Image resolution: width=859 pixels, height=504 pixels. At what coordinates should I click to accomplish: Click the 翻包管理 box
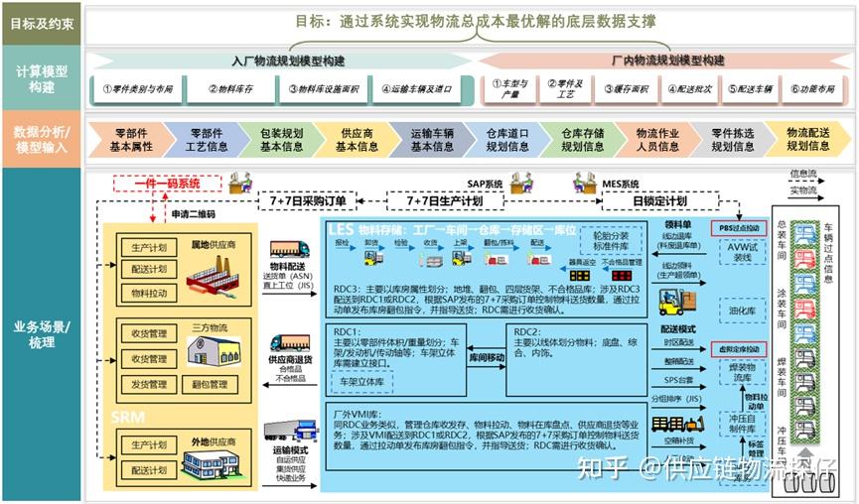(x=210, y=385)
